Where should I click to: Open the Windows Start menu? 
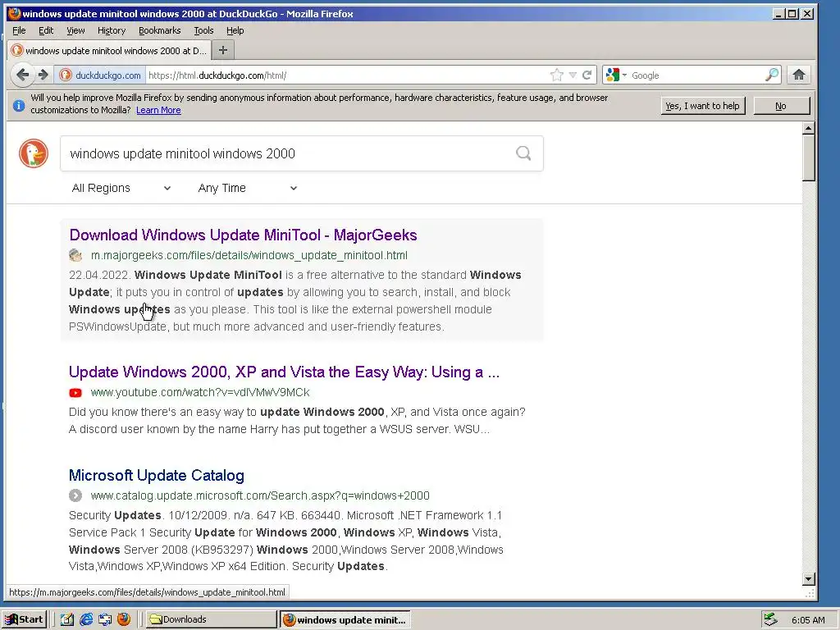coord(24,619)
